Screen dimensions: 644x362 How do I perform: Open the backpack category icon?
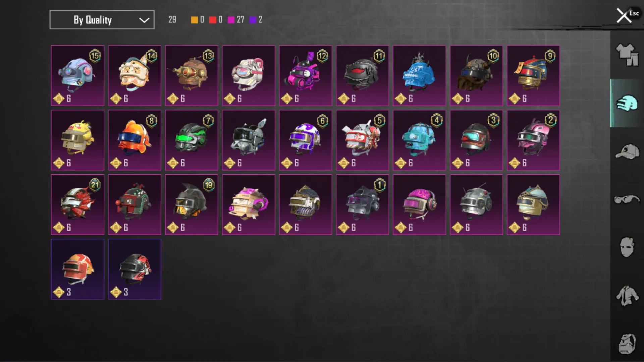tap(627, 344)
